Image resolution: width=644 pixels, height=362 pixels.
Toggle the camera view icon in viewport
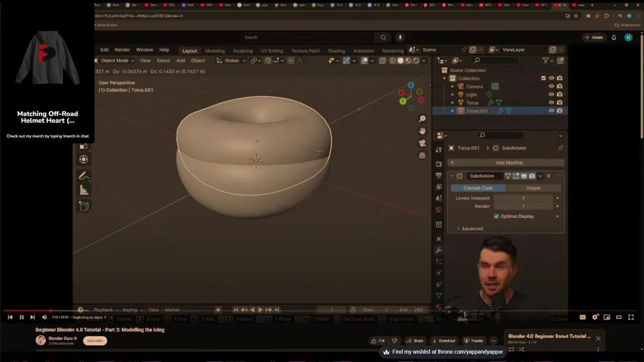422,143
